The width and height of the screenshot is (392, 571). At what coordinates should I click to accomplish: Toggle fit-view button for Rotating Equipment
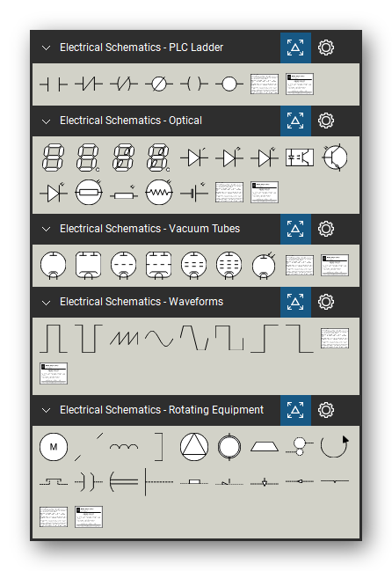tap(295, 410)
